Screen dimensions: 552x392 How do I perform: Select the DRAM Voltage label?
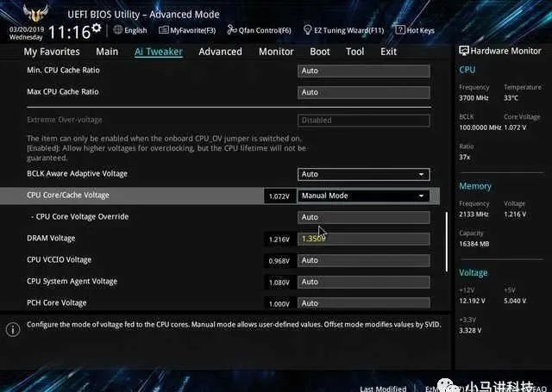[x=51, y=239]
